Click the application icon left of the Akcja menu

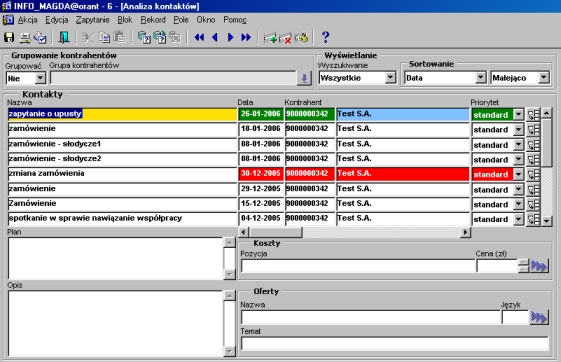tap(8, 20)
